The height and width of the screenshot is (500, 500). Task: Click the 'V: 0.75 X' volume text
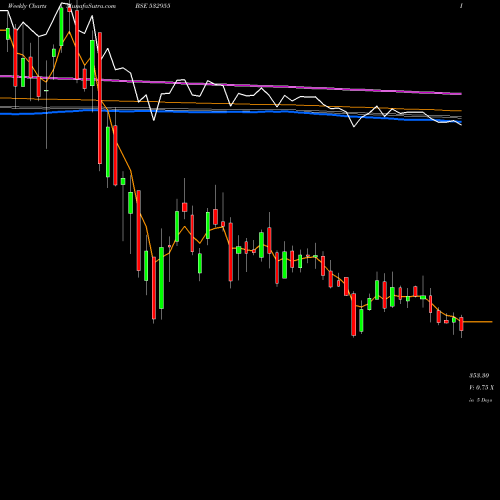[482, 388]
